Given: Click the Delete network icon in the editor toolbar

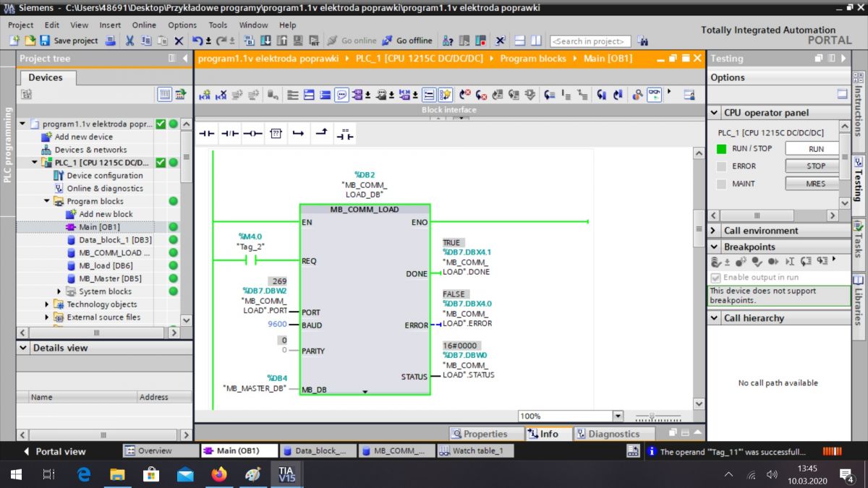Looking at the screenshot, I should (x=221, y=95).
